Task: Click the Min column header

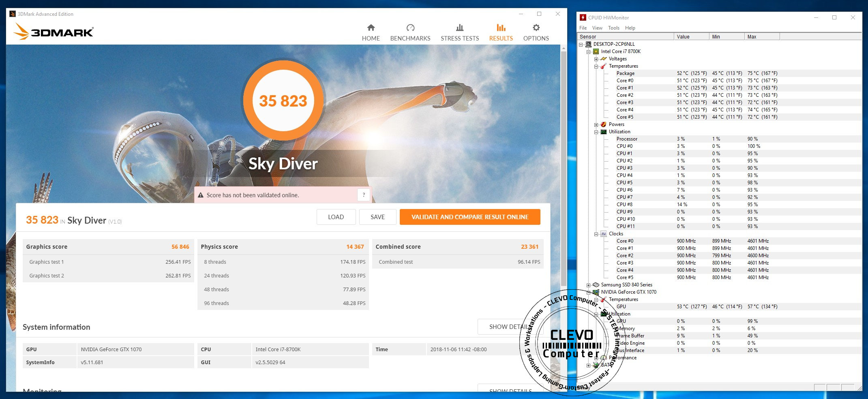Action: coord(727,36)
